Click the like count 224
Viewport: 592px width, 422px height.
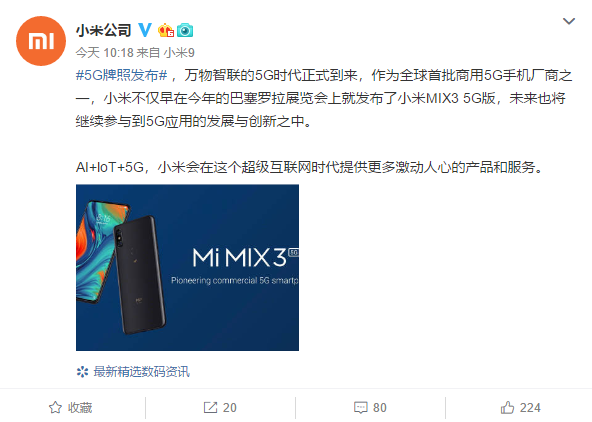click(x=530, y=408)
